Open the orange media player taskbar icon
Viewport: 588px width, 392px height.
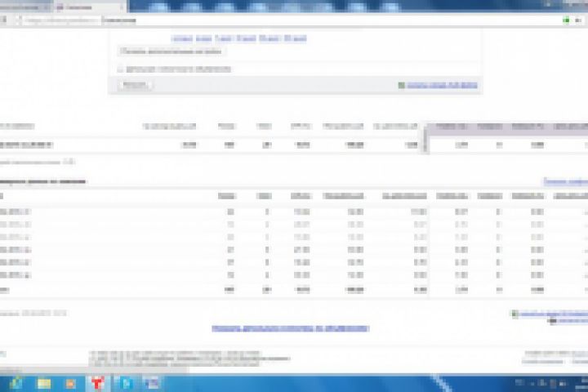[x=70, y=383]
